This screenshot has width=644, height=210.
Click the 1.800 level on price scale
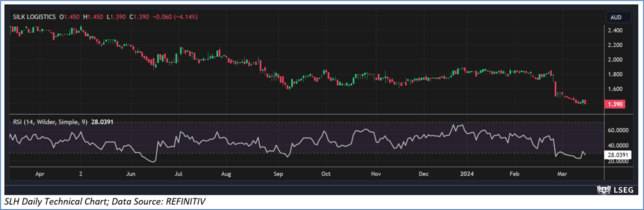click(615, 74)
